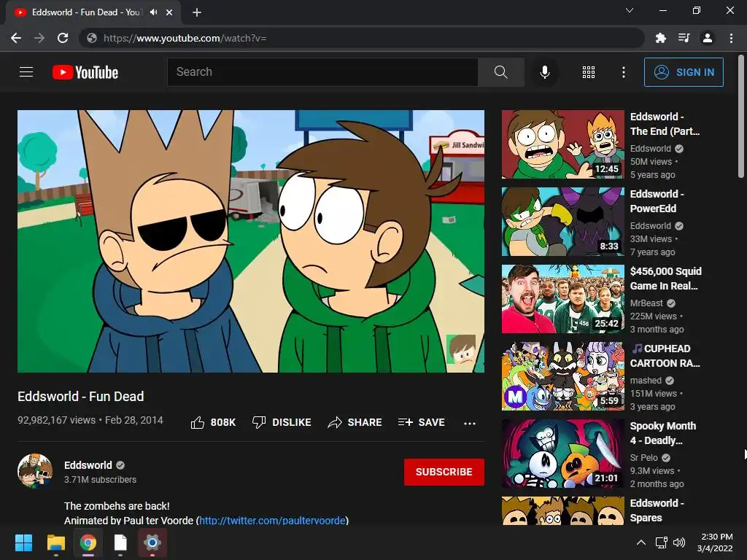Open the Cuphead Cartoon Rap thumbnail
The width and height of the screenshot is (747, 560).
point(562,376)
